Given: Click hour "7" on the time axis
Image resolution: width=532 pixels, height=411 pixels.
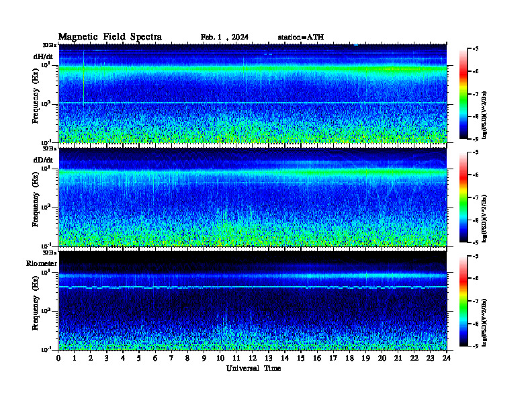Looking at the screenshot, I should click(x=172, y=358).
